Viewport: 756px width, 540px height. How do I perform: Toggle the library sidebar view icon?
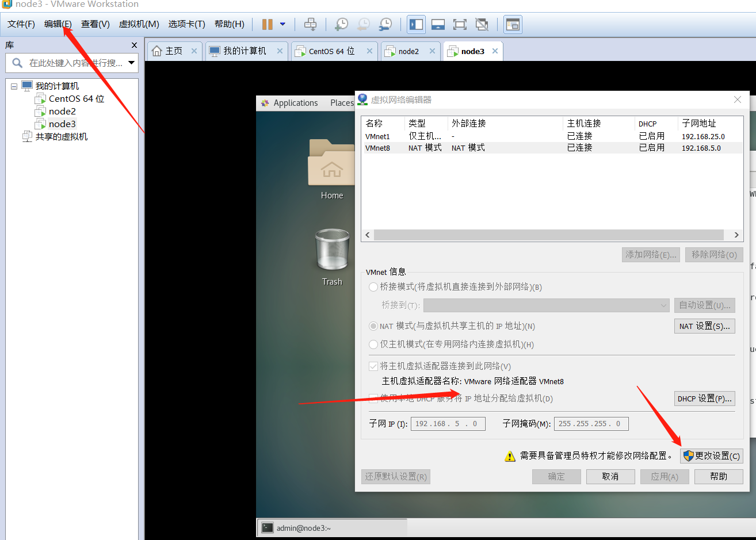tap(416, 24)
